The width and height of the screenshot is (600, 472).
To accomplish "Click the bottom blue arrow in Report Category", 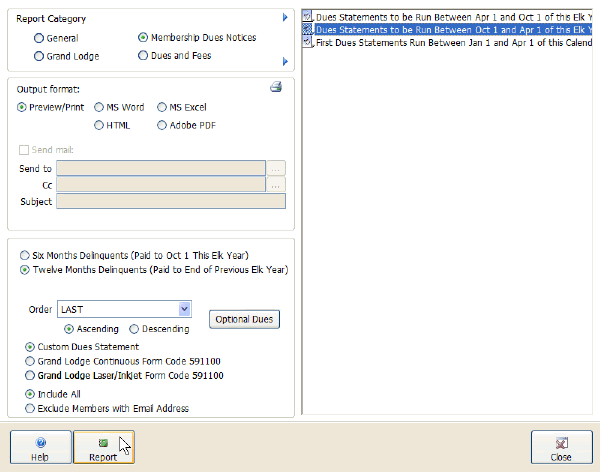I will click(x=285, y=62).
